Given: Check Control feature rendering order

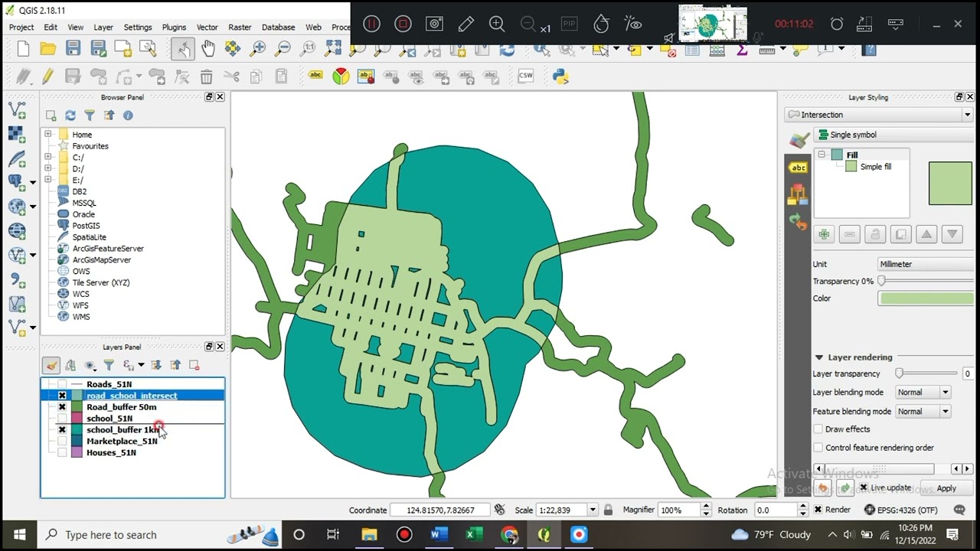Looking at the screenshot, I should click(818, 448).
